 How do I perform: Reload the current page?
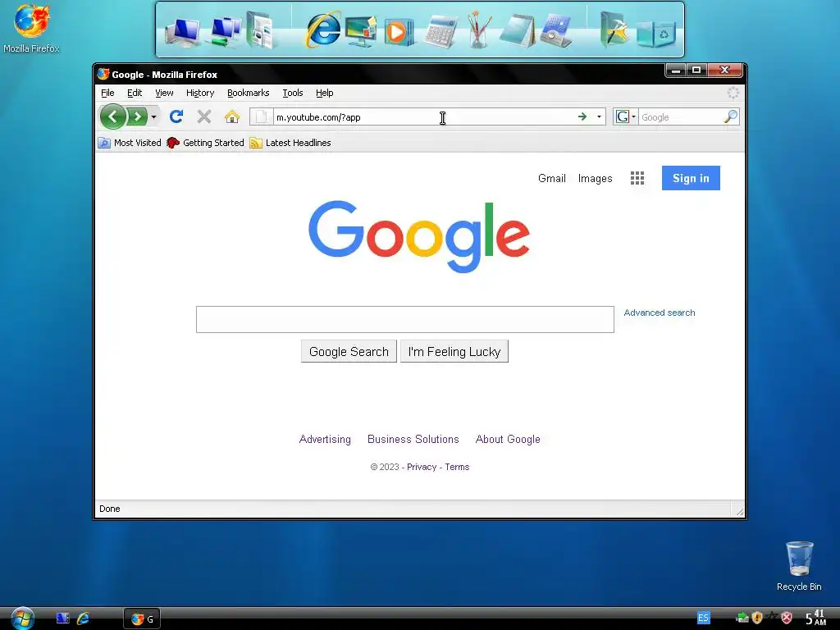pyautogui.click(x=176, y=116)
